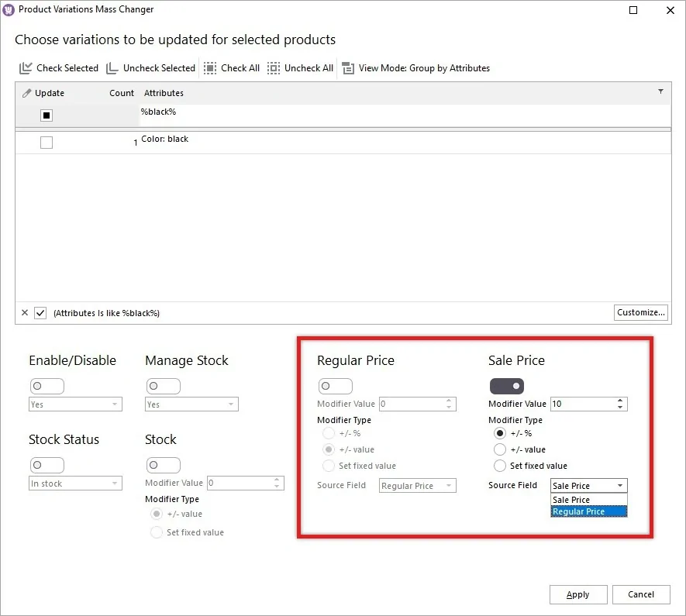Open the filter funnel icon in the grid header
This screenshot has width=686, height=616.
coord(660,92)
